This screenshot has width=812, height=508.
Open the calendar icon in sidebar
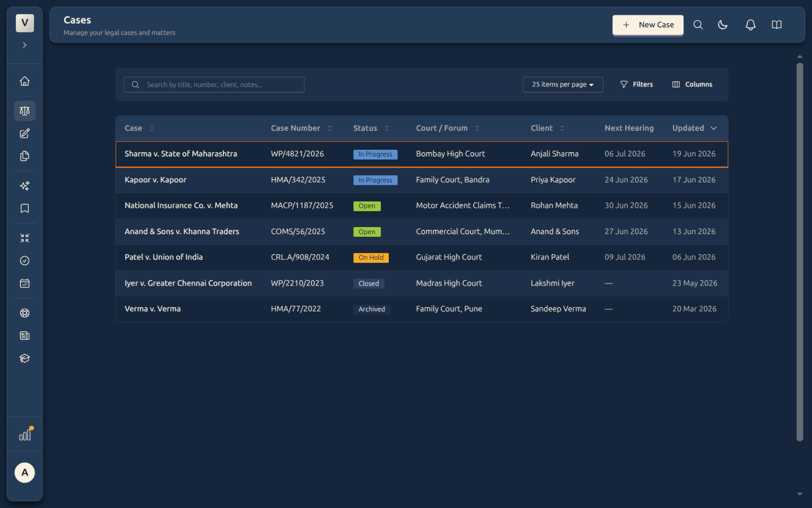click(24, 283)
